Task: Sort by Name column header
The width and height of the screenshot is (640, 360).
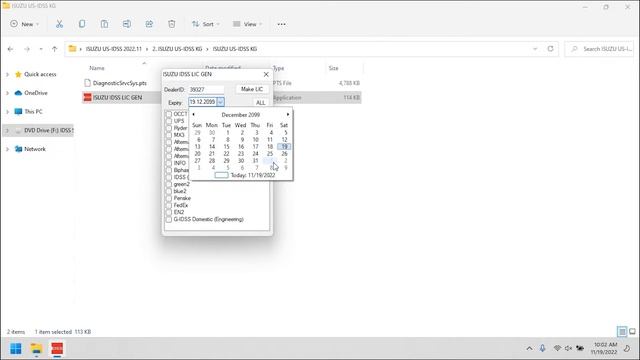Action: (97, 68)
